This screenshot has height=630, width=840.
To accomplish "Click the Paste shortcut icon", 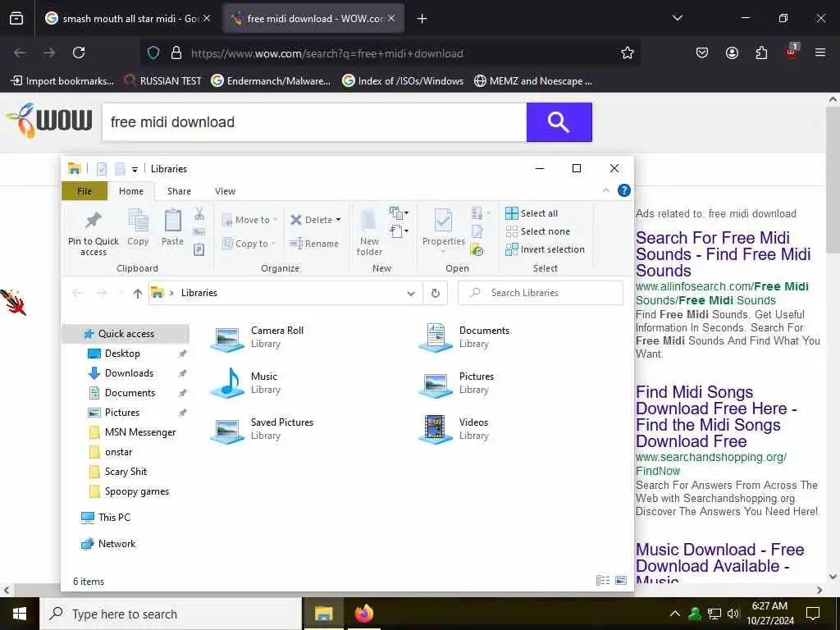I will (199, 249).
